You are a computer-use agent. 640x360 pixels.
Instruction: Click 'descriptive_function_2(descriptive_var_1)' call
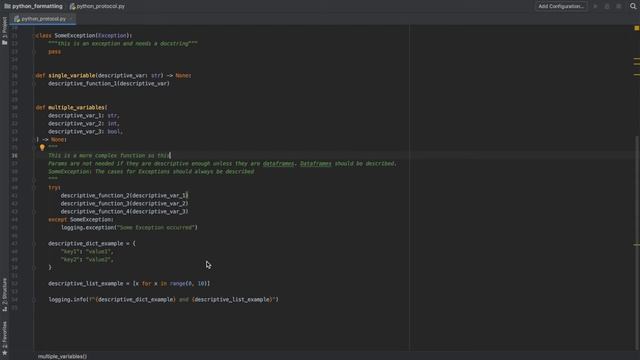(124, 196)
